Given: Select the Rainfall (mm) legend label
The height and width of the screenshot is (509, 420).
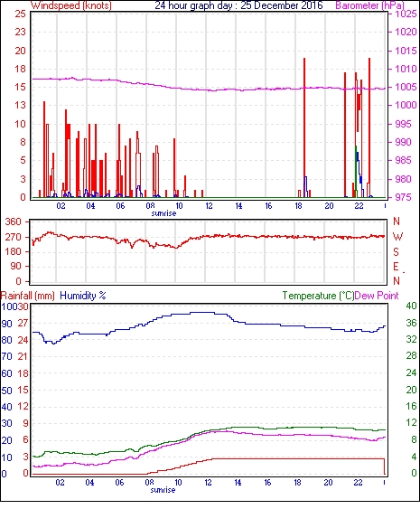Looking at the screenshot, I should (x=28, y=296).
